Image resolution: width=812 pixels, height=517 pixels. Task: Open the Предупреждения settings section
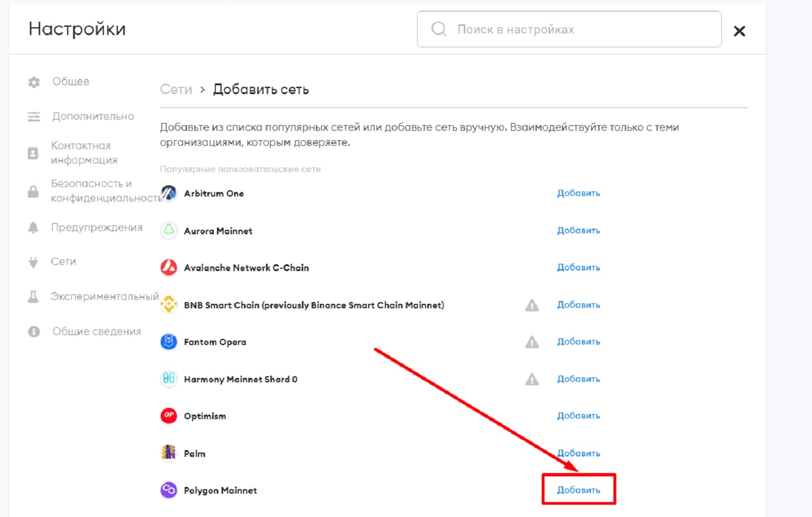96,228
